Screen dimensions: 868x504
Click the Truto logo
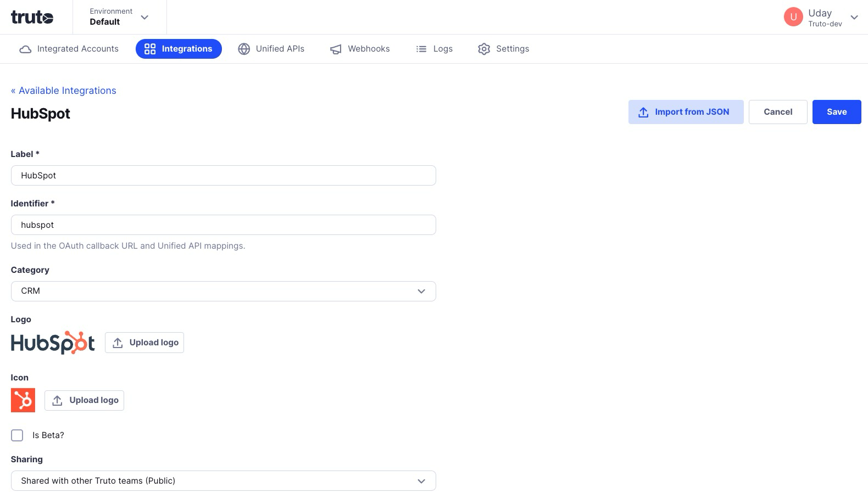pyautogui.click(x=32, y=17)
